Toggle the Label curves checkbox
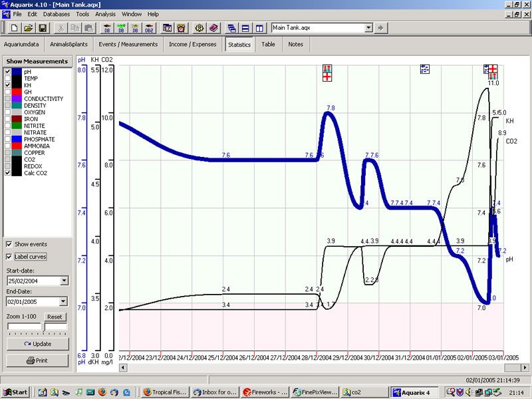 [x=9, y=257]
